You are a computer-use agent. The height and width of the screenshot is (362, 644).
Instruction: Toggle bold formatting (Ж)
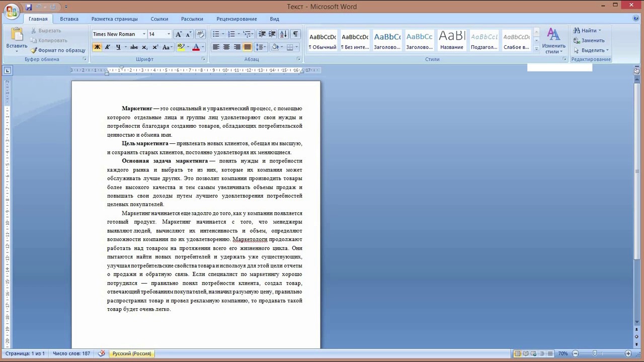pyautogui.click(x=97, y=47)
